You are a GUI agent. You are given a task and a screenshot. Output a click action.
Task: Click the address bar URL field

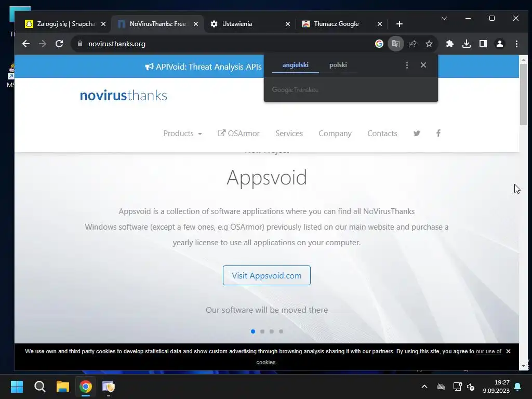click(x=224, y=44)
